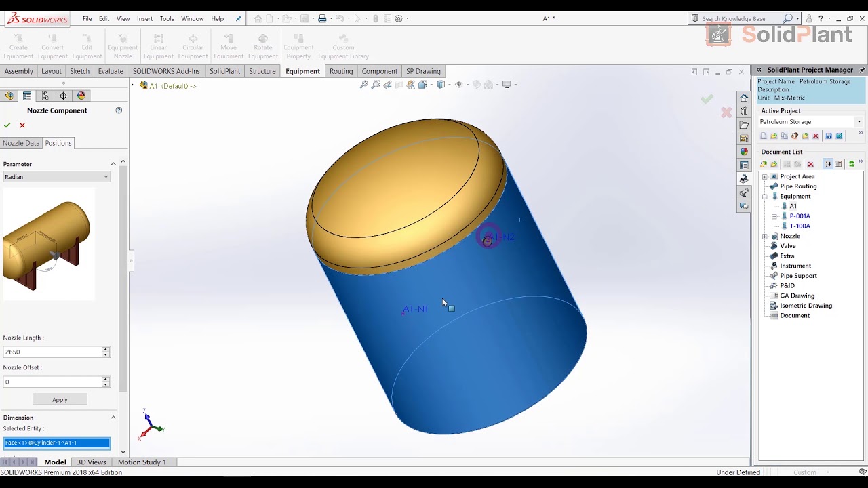Open Custom Properties tab in task pane
Viewport: 868px width, 488px height.
pyautogui.click(x=744, y=165)
